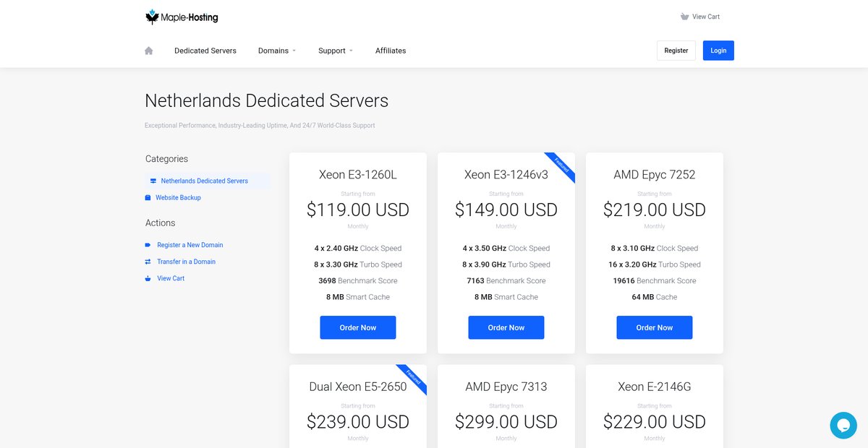Expand the Domains dropdown menu
Screen dimensions: 868x448
pos(277,51)
